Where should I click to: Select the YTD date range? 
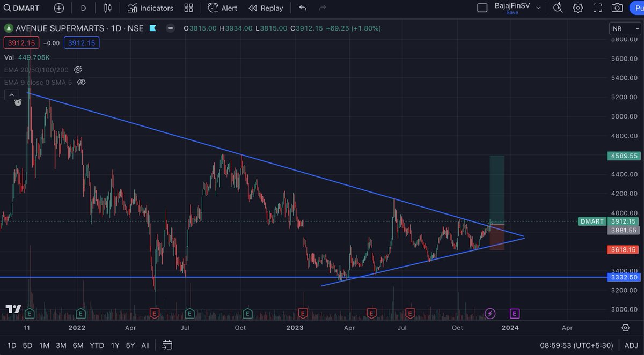97,345
